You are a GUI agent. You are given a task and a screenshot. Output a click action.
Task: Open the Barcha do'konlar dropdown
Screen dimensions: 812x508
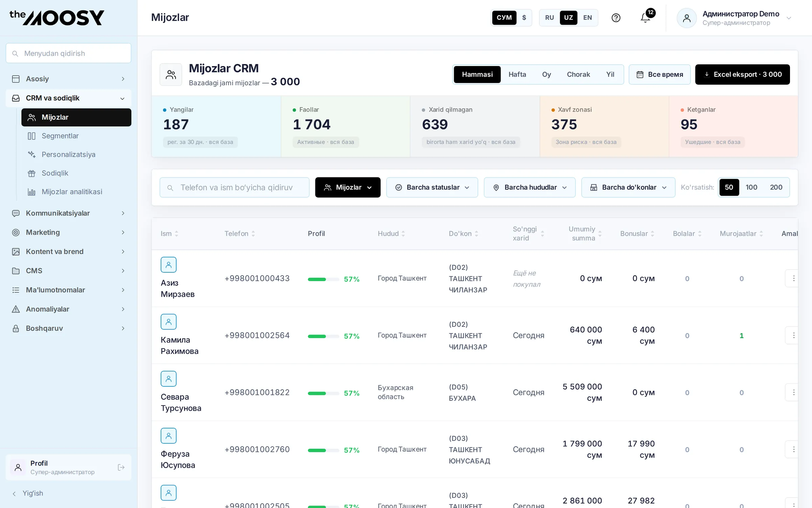(628, 187)
